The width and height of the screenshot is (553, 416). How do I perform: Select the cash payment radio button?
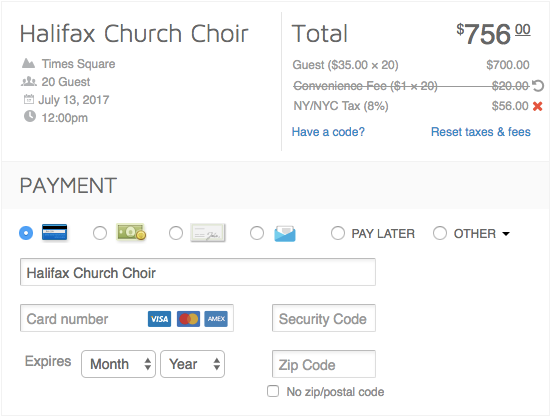point(100,233)
